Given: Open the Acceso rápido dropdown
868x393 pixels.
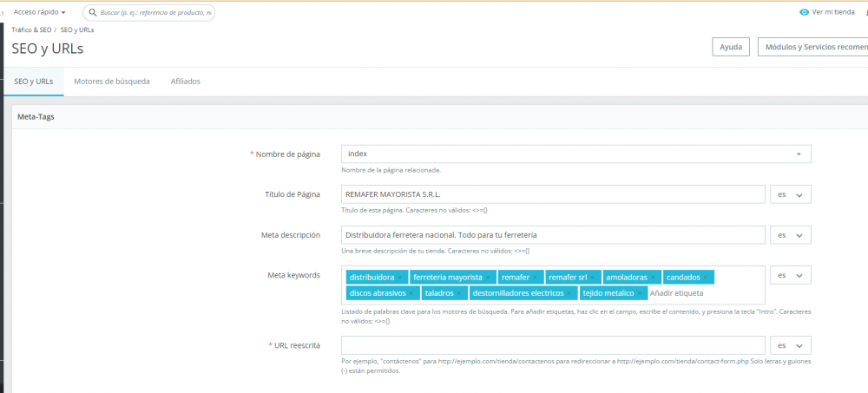Looking at the screenshot, I should coord(39,12).
